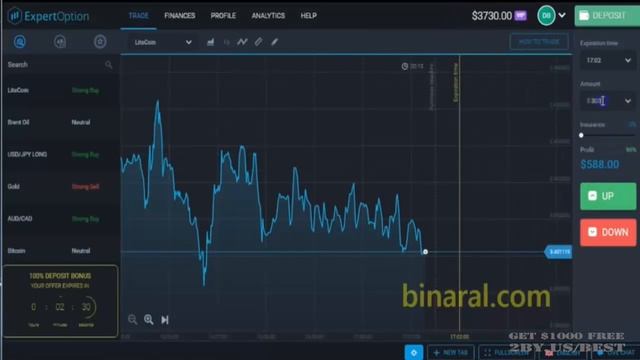Click the expiration time vertical line marker
Viewport: 640px width, 360px height.
pos(460,194)
